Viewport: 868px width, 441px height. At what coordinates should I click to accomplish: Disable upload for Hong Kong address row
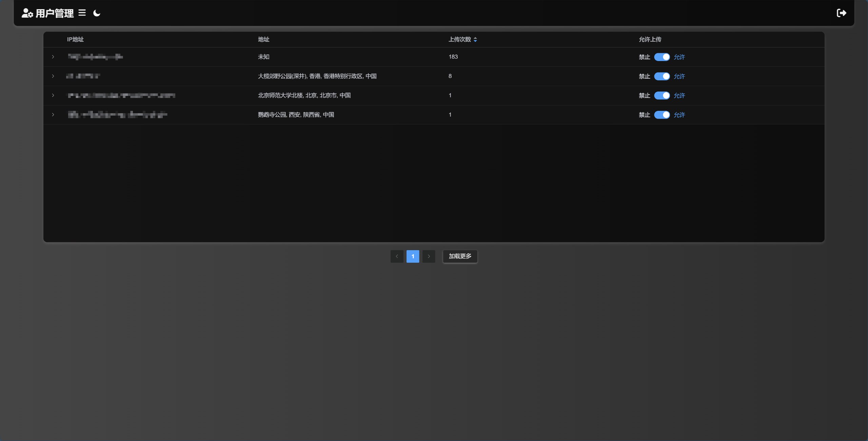[662, 76]
